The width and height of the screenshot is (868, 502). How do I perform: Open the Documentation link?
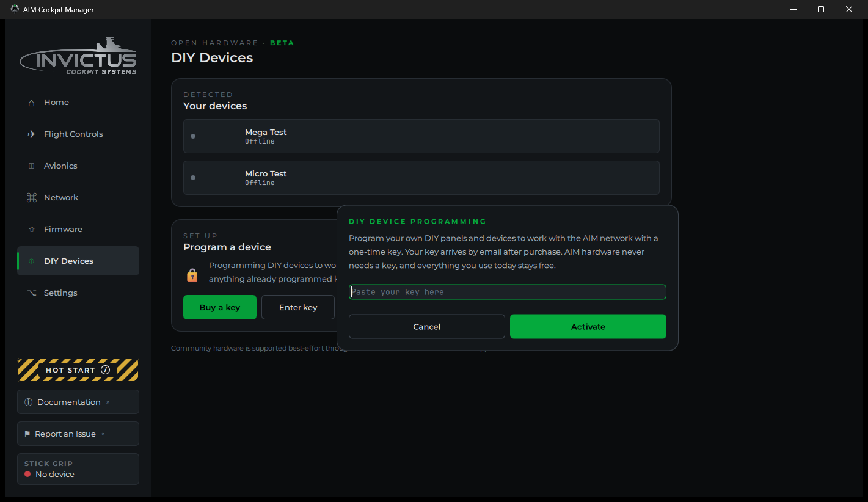pos(78,402)
